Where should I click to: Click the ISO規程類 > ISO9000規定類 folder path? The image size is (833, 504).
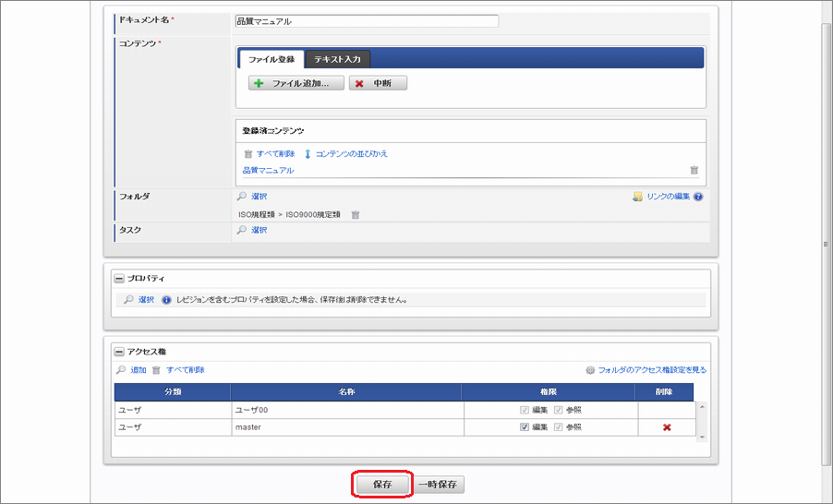tap(290, 214)
